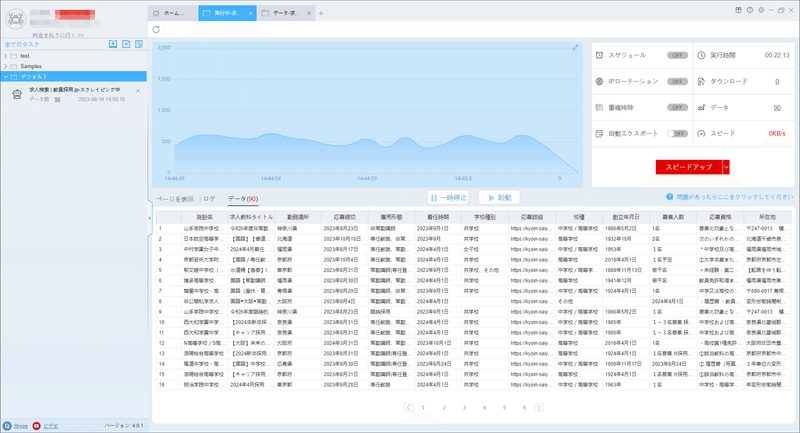Click the refresh icon below the tabs

pos(156,30)
